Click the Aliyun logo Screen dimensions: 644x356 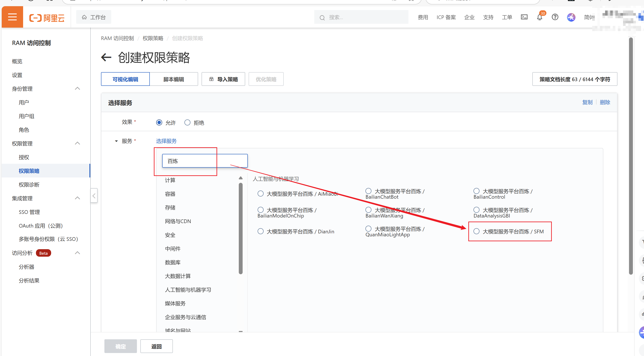click(x=47, y=18)
